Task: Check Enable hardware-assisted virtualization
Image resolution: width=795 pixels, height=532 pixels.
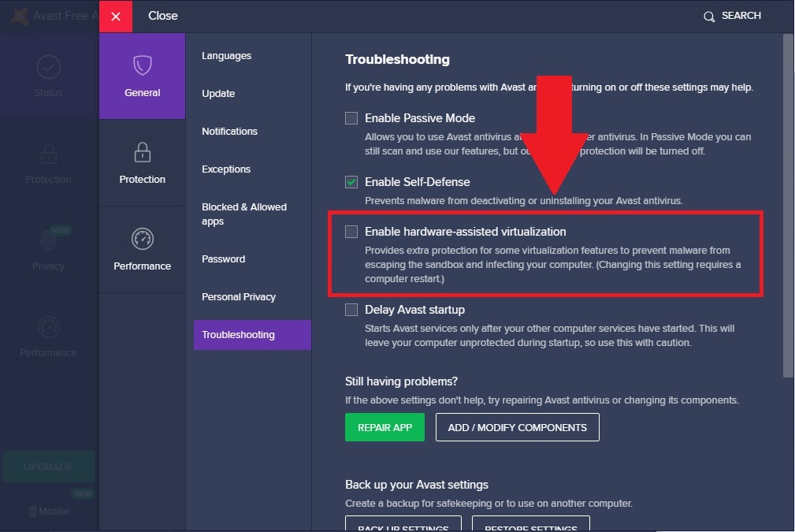Action: pos(351,232)
